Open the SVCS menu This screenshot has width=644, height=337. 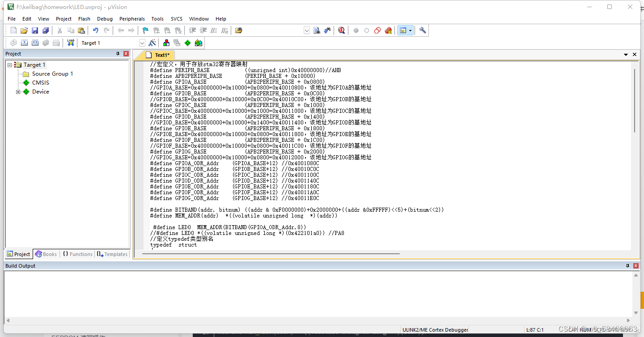point(177,19)
